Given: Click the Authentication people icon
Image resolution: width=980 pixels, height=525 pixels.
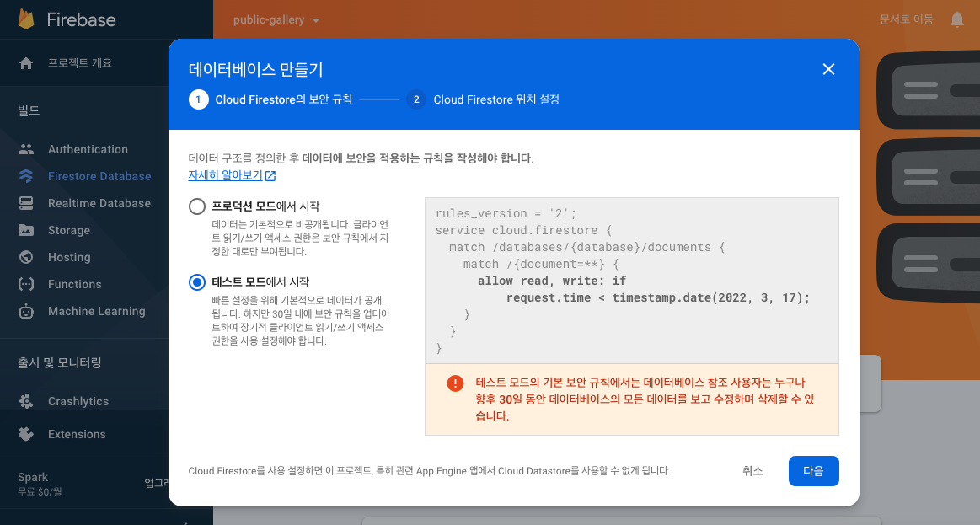Looking at the screenshot, I should (x=26, y=149).
